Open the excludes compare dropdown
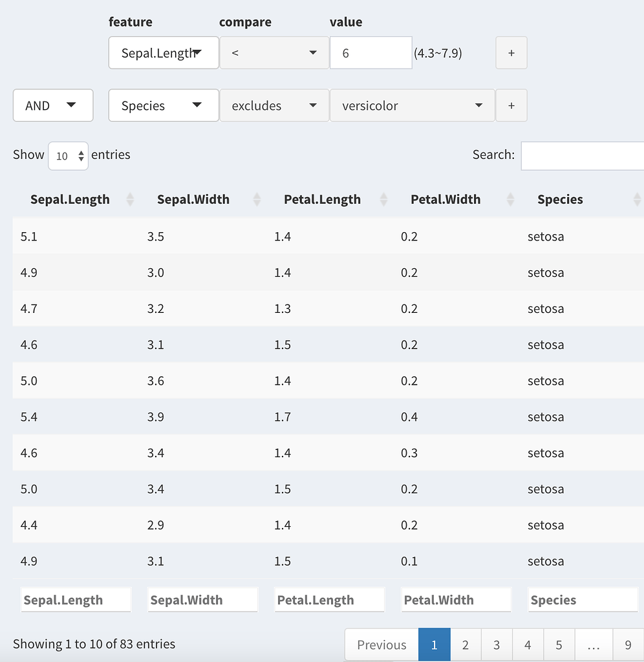This screenshot has width=644, height=662. tap(274, 105)
